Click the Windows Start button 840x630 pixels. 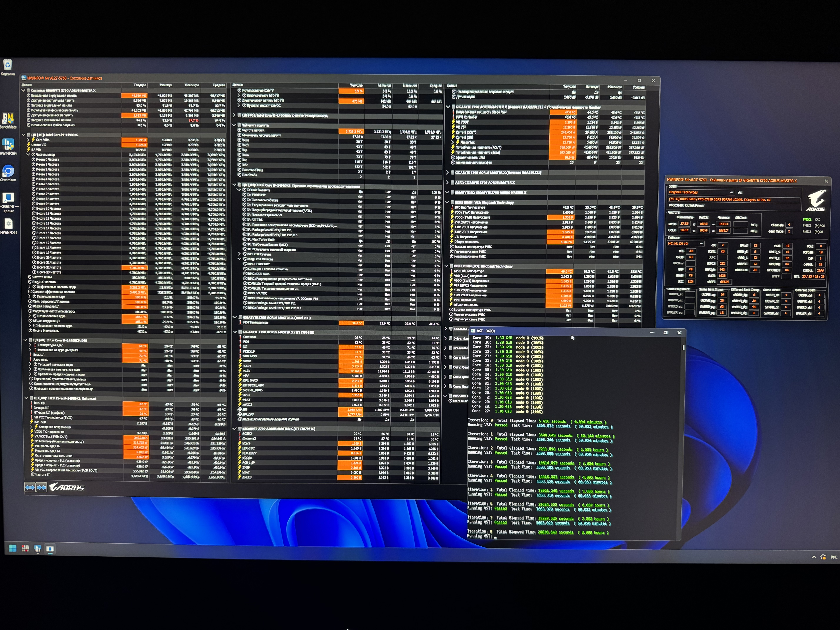[x=12, y=548]
